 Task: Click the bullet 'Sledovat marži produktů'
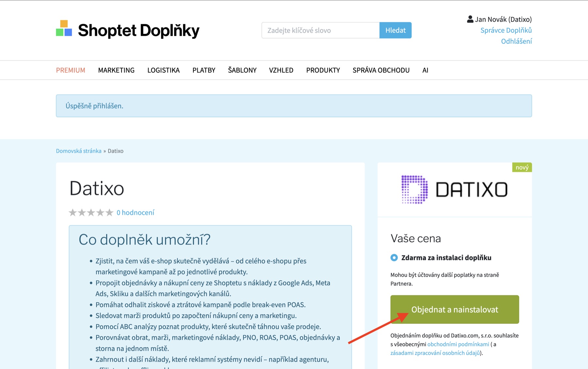coord(196,316)
